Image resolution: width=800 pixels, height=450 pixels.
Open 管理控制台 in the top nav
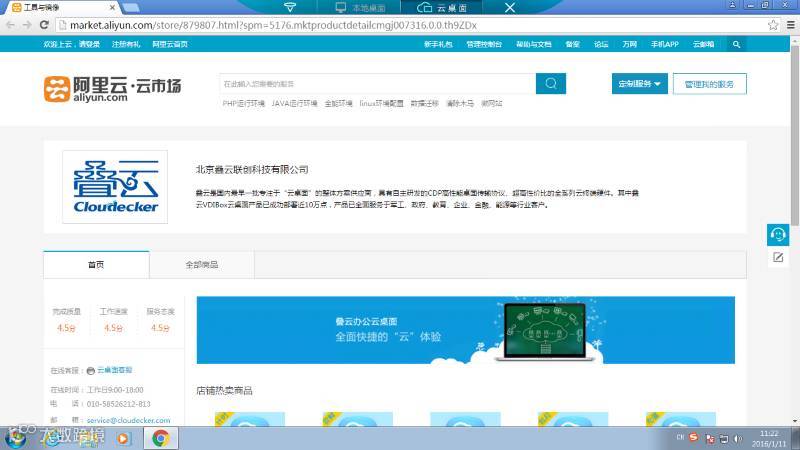tap(484, 44)
